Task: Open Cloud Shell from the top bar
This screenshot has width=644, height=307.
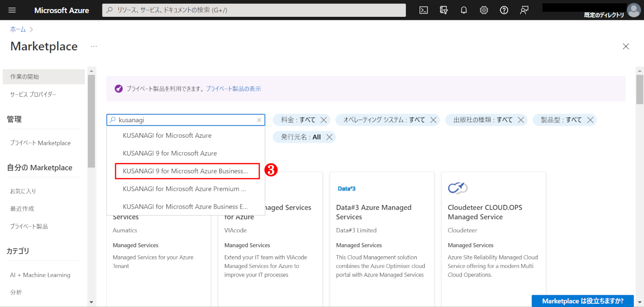Action: (x=424, y=10)
